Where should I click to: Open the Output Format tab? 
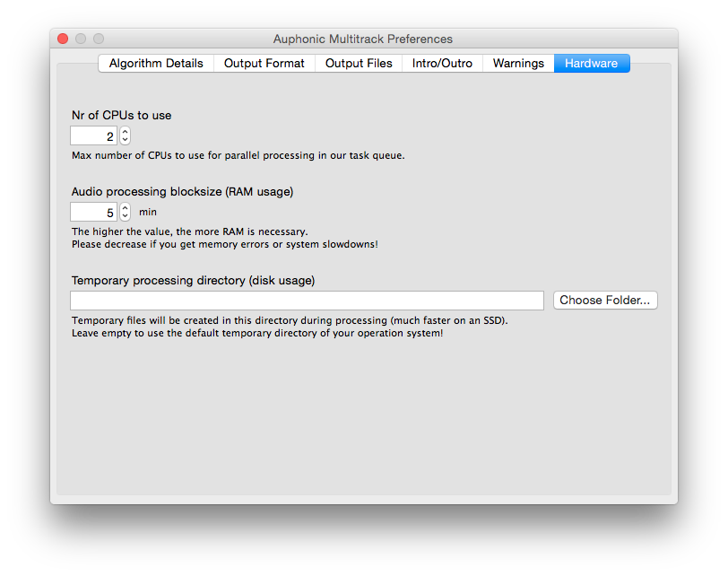click(264, 63)
